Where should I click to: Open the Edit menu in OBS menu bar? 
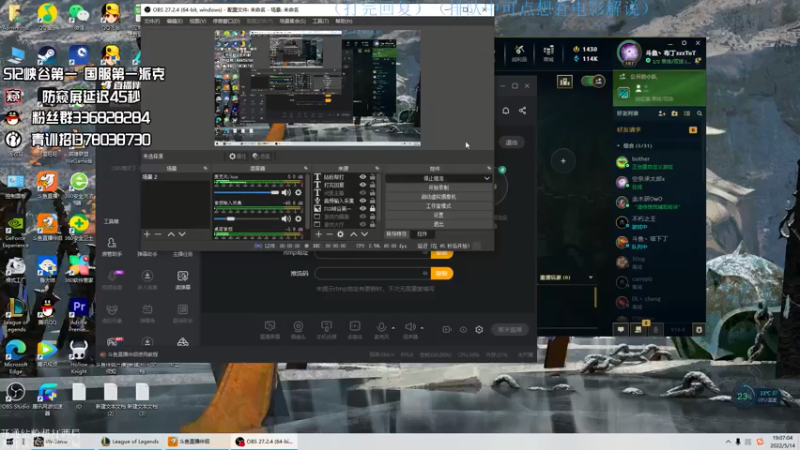coord(174,21)
